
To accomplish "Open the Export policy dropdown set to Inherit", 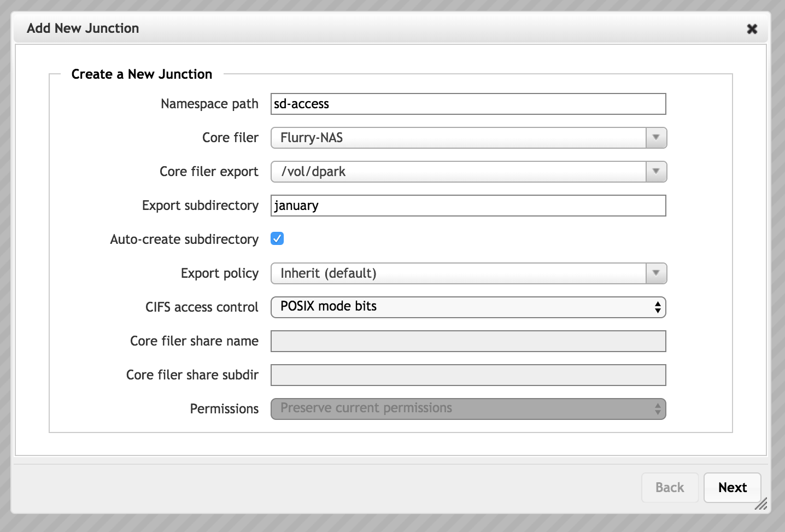I will pyautogui.click(x=467, y=273).
